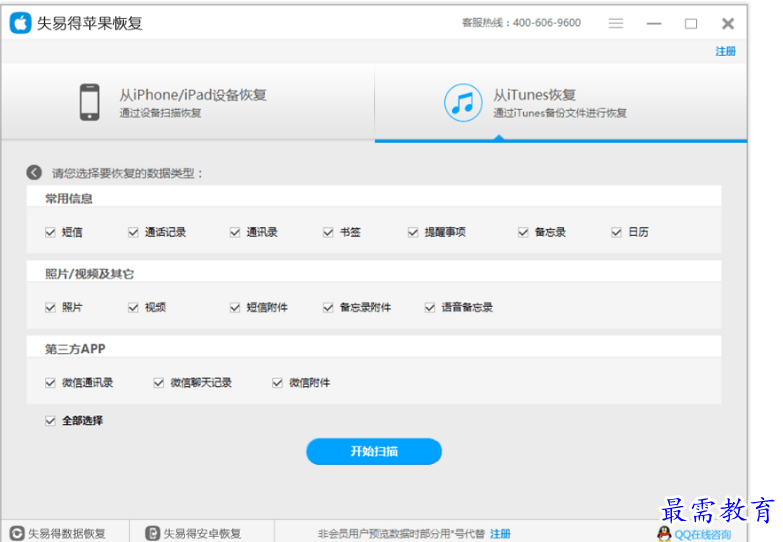Uncheck the 短信附件 checkbox

click(x=235, y=307)
